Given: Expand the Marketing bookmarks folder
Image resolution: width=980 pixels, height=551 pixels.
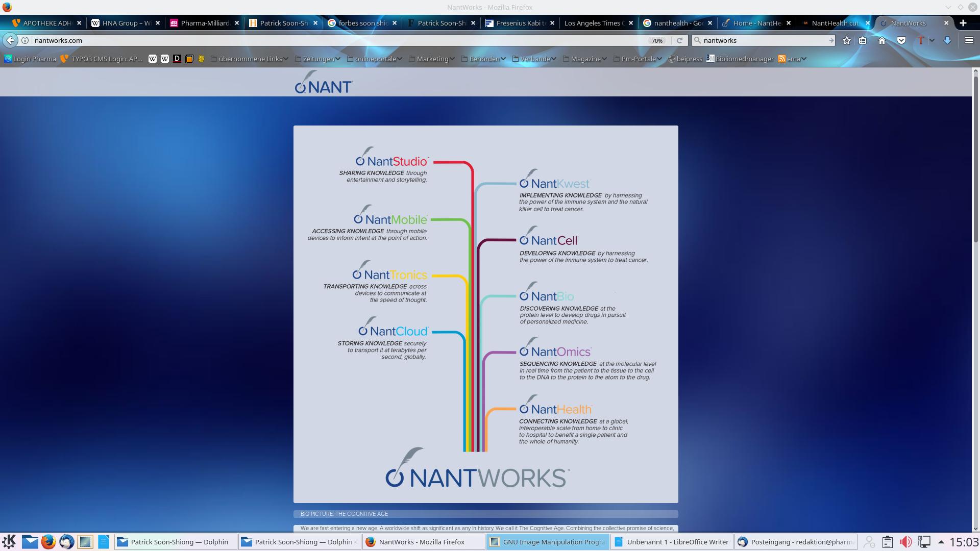Looking at the screenshot, I should coord(432,59).
